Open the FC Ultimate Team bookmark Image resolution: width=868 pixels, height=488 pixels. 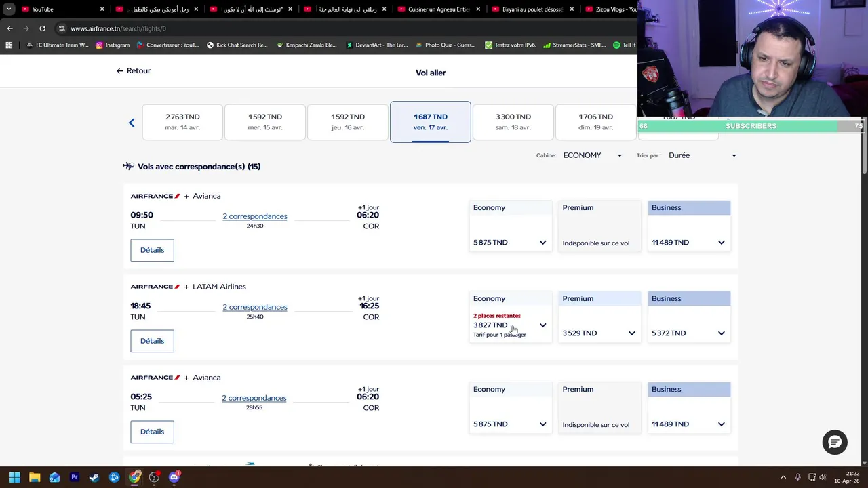(x=57, y=45)
